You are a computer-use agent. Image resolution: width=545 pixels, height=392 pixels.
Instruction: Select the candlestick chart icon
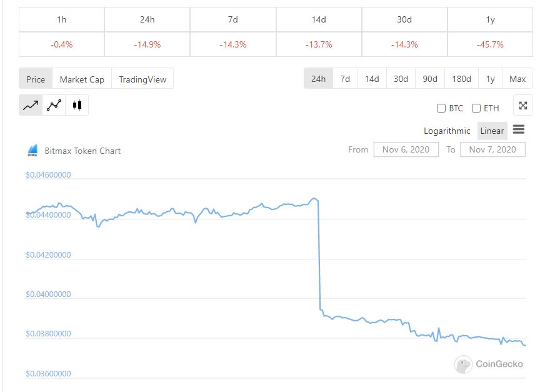77,105
